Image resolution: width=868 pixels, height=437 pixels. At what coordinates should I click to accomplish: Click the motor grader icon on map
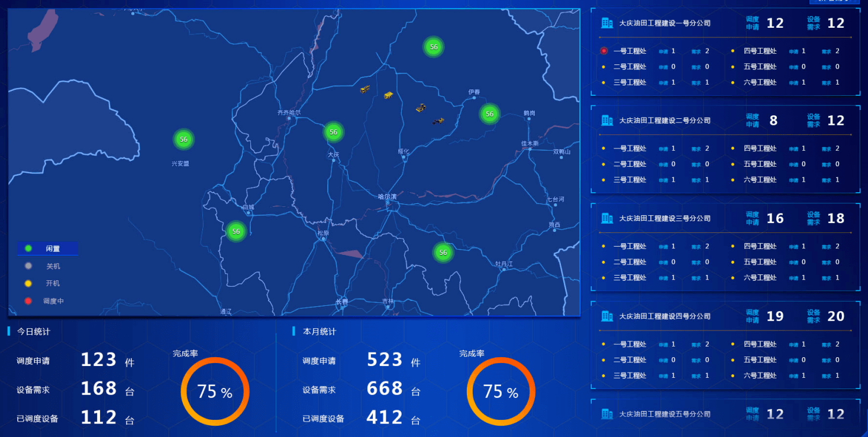click(438, 121)
